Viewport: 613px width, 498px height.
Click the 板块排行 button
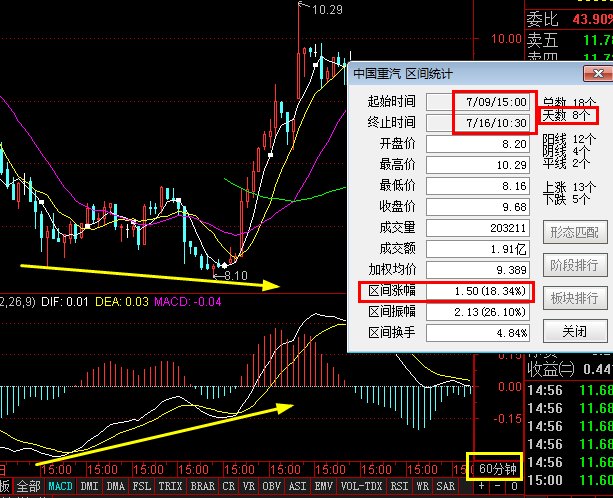point(574,298)
